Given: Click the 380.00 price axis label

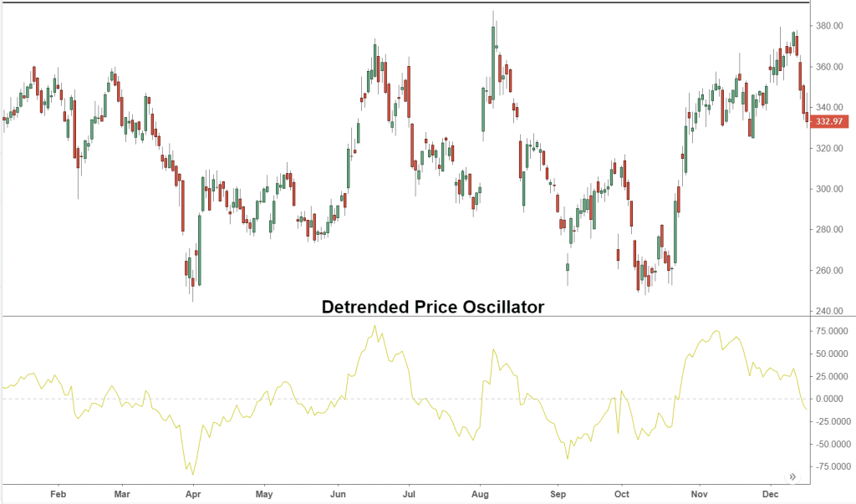Looking at the screenshot, I should (x=829, y=26).
